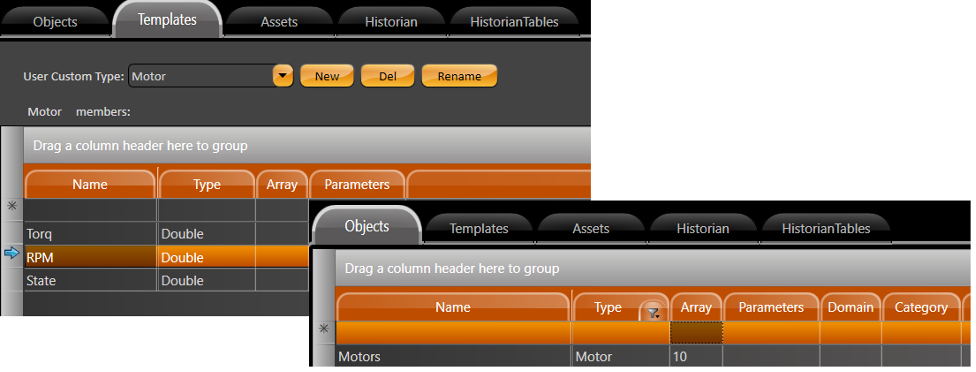976x372 pixels.
Task: Select the Torq member row
Action: click(x=166, y=234)
